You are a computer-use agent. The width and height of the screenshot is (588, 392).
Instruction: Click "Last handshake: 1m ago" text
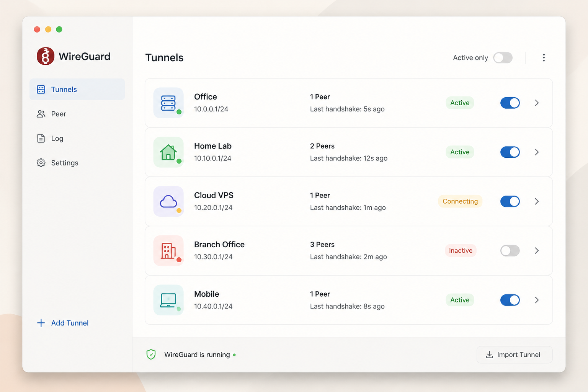(x=348, y=208)
